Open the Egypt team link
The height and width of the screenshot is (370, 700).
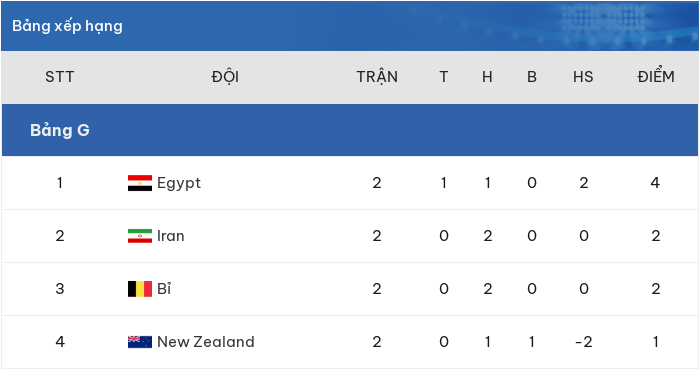point(179,183)
